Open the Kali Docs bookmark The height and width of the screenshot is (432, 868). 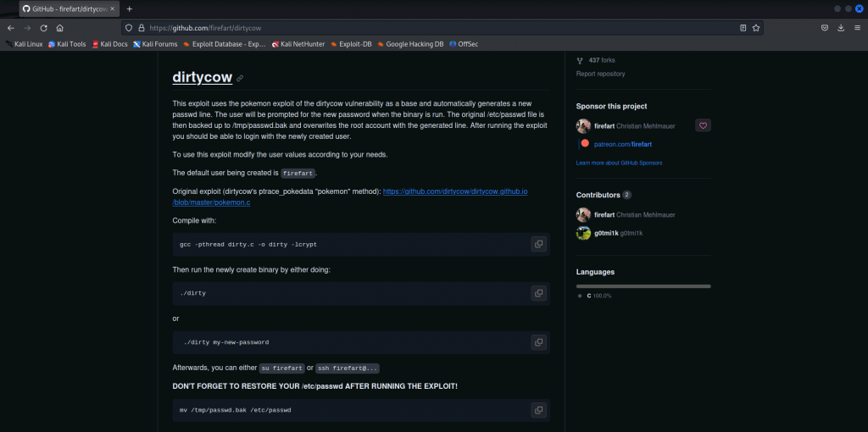pos(110,44)
